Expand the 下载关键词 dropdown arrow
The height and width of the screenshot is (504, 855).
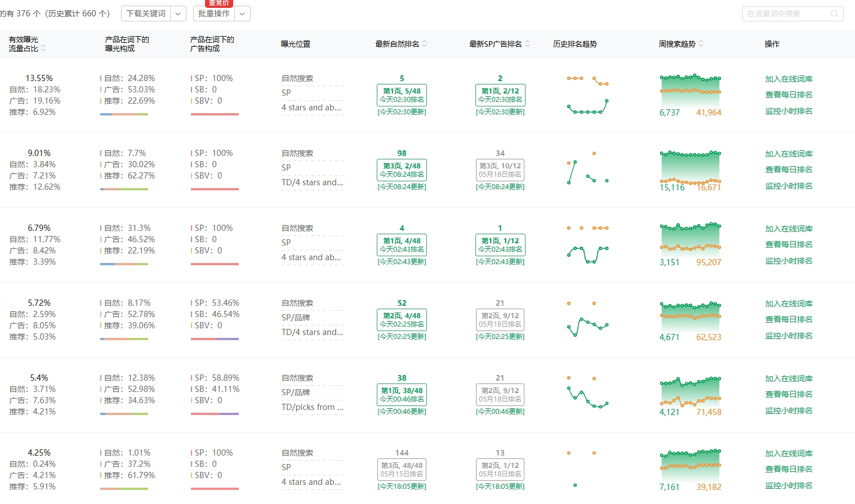click(x=179, y=14)
